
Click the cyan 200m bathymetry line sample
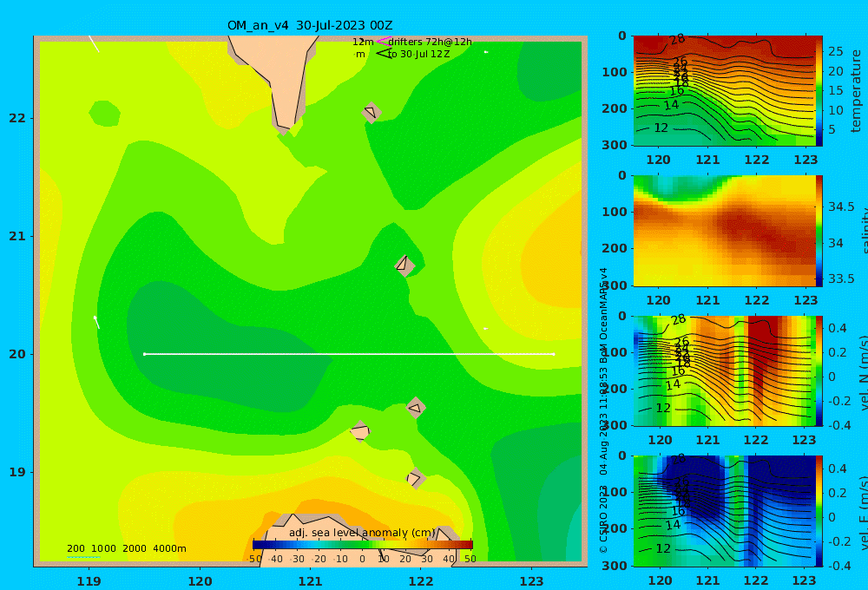click(83, 557)
